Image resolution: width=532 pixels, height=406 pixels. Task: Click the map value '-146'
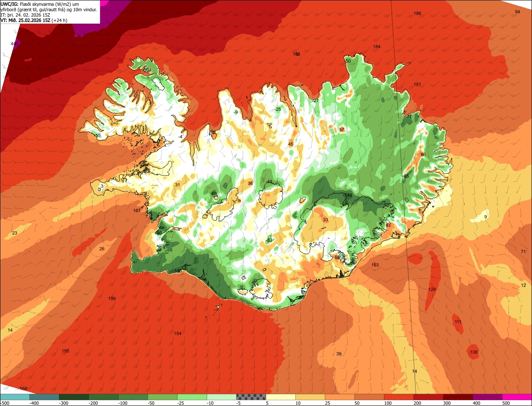coord(177,271)
